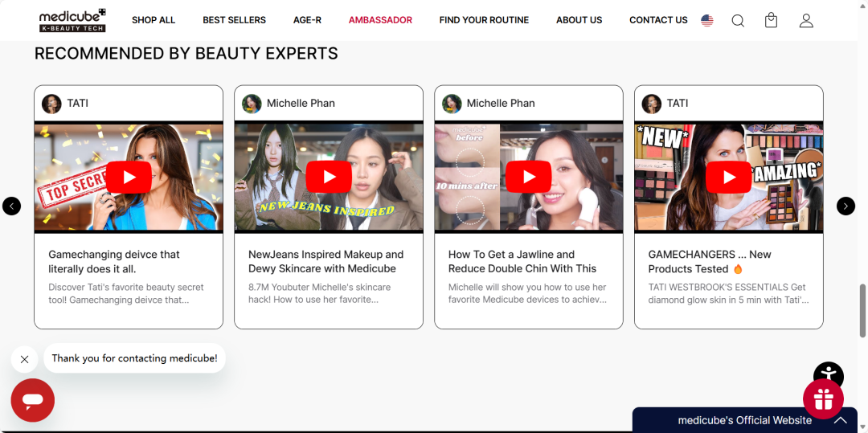Play Tati's Top Secret video

(x=129, y=178)
